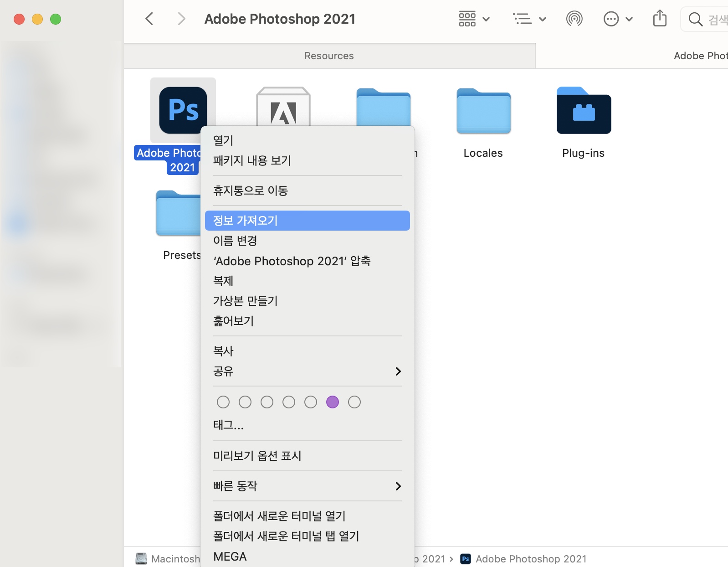Choose 미리보기 옵션 표시
Image resolution: width=728 pixels, height=567 pixels.
coord(308,456)
